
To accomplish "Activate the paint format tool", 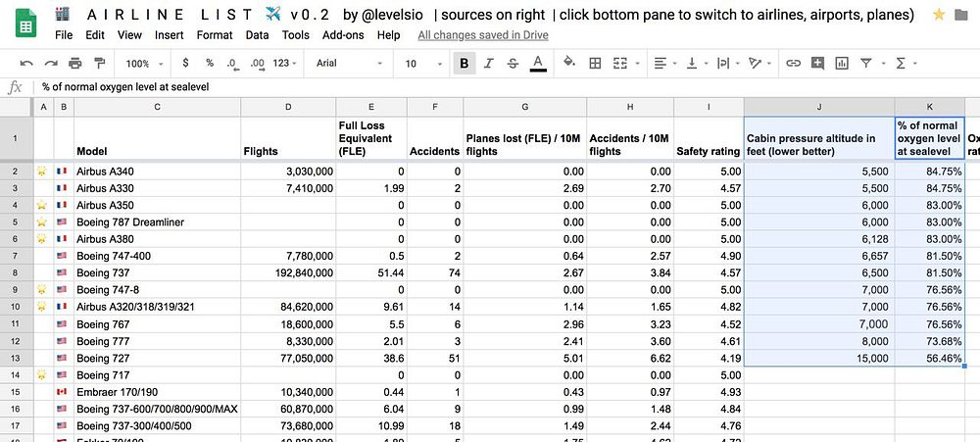I will (x=99, y=63).
